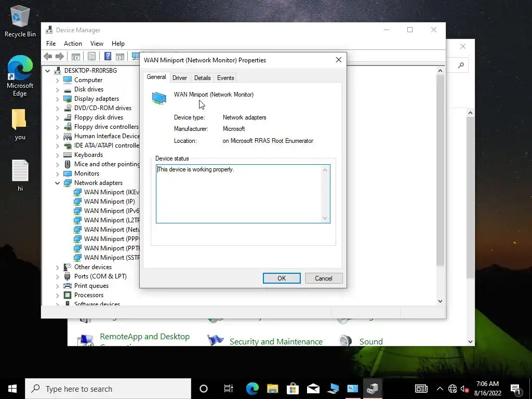Screen dimensions: 532x399
Task: Switch to the Events tab
Action: point(225,78)
